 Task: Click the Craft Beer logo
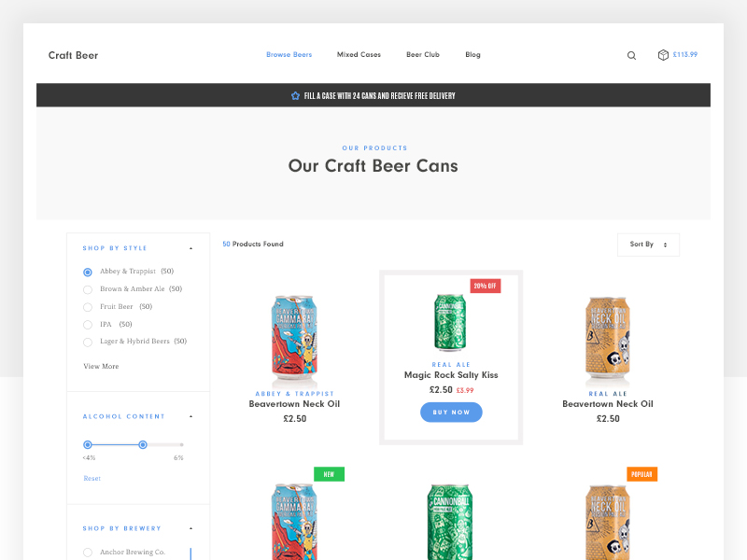[73, 55]
